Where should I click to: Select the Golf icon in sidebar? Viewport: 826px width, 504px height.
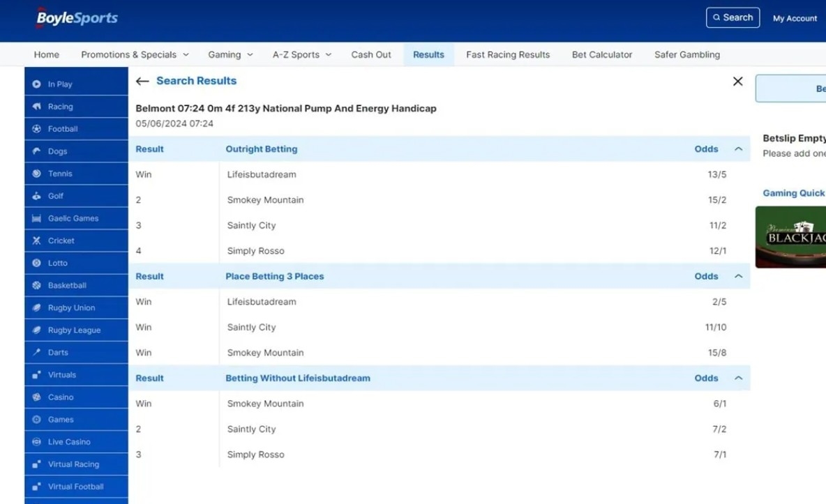37,196
